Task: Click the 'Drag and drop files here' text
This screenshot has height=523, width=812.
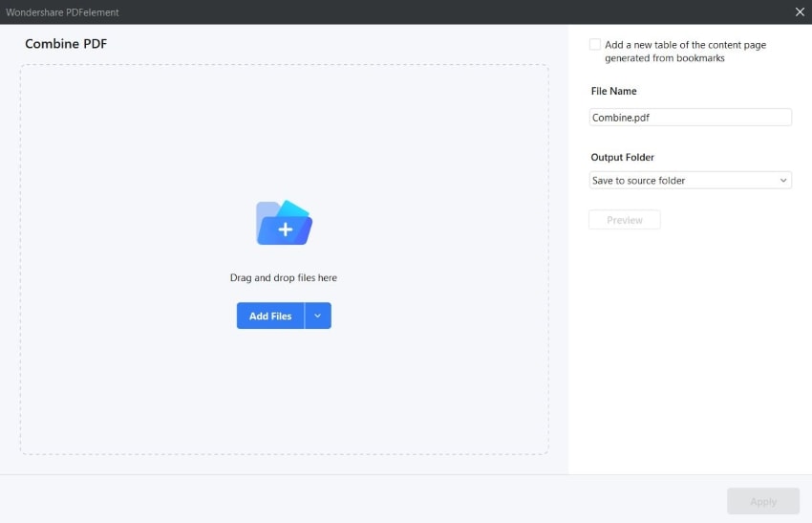Action: click(x=284, y=278)
